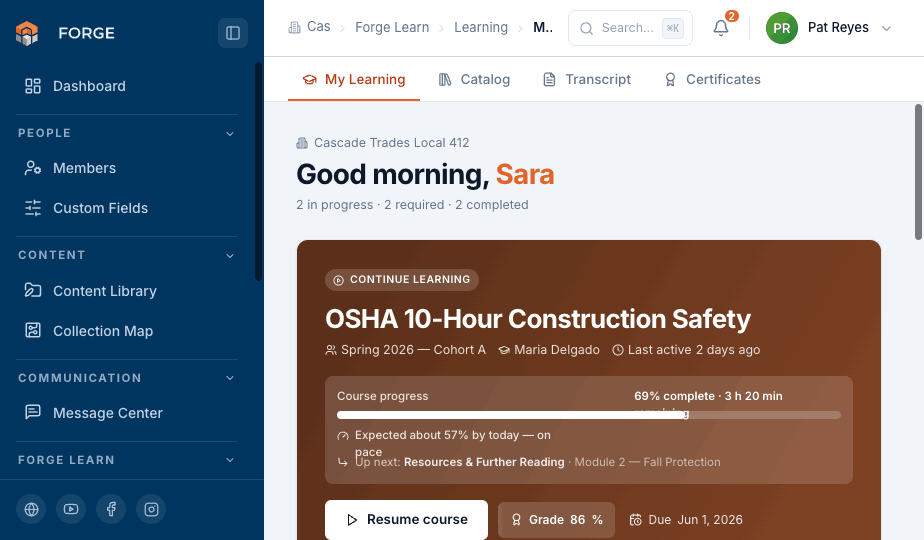This screenshot has height=540, width=924.
Task: Switch to Catalog tab
Action: click(474, 80)
